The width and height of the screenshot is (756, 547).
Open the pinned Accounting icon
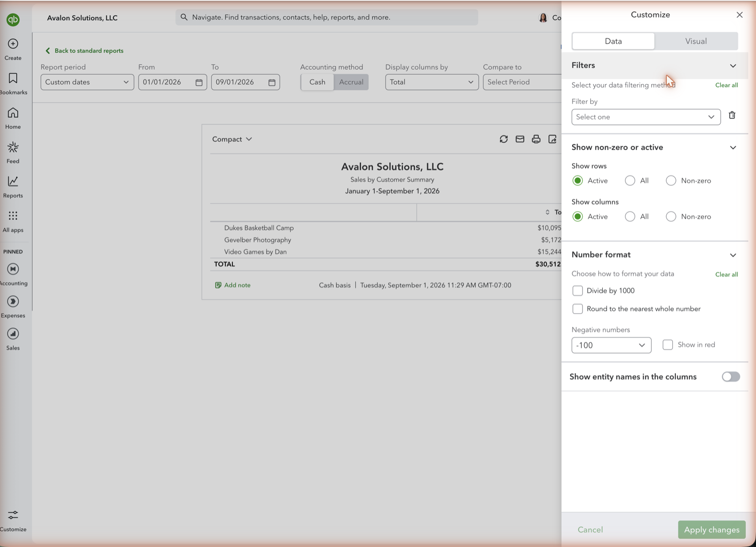click(x=13, y=269)
